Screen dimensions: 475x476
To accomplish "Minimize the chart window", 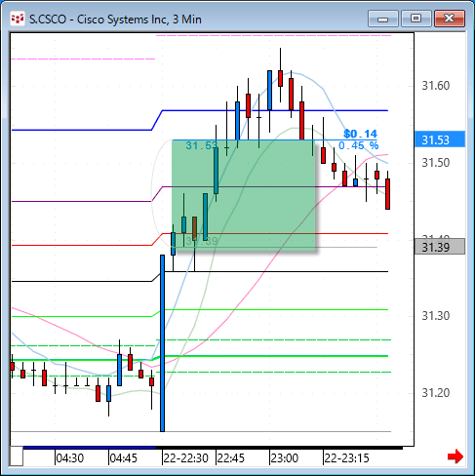I will [x=383, y=19].
